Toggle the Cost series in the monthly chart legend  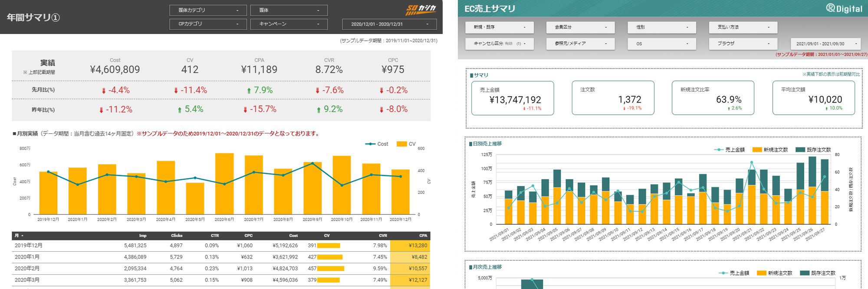coord(377,144)
